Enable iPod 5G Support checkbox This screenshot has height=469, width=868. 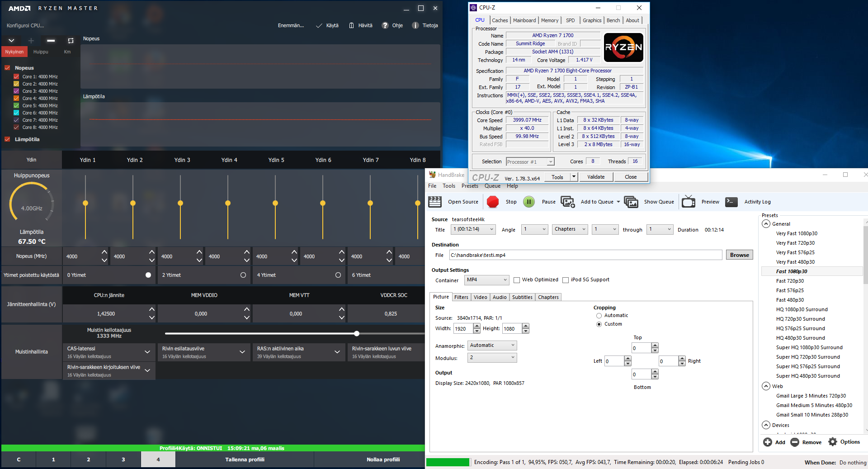566,280
